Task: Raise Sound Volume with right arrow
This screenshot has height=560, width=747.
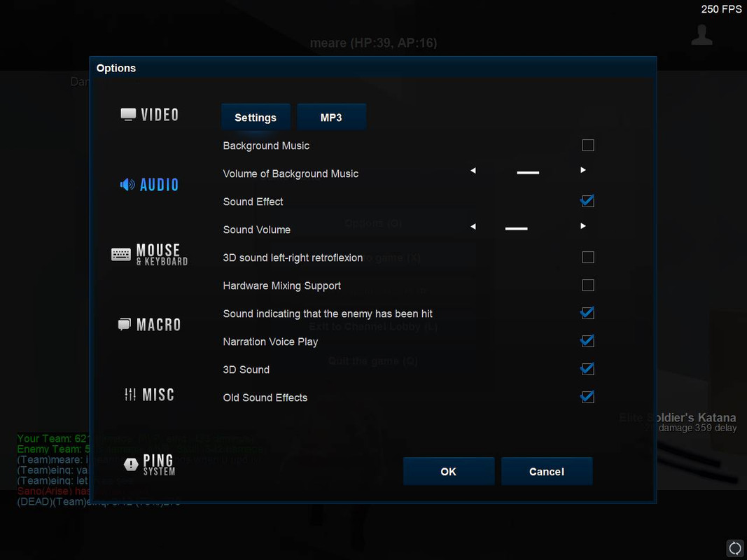Action: 583,226
